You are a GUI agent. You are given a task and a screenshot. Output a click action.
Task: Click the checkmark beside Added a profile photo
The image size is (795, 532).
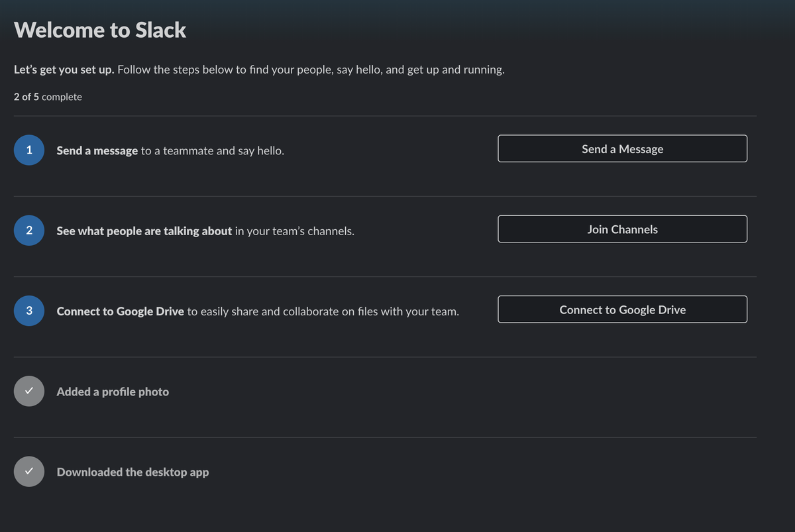(x=29, y=392)
